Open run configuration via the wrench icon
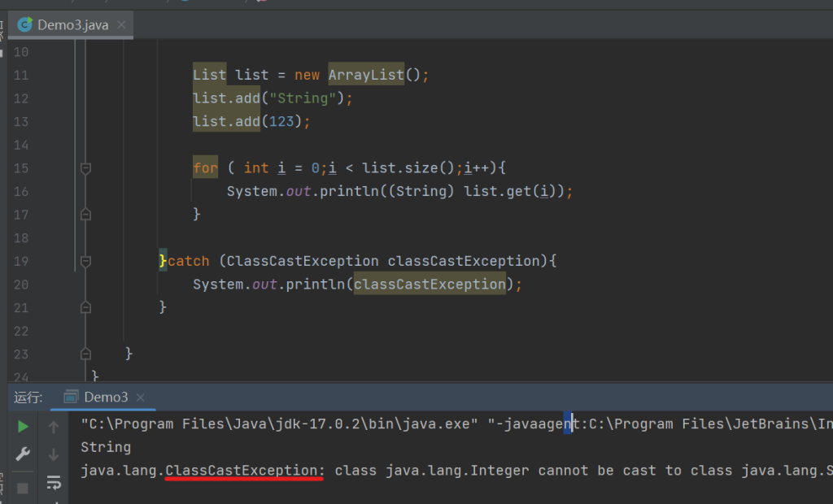 (23, 454)
